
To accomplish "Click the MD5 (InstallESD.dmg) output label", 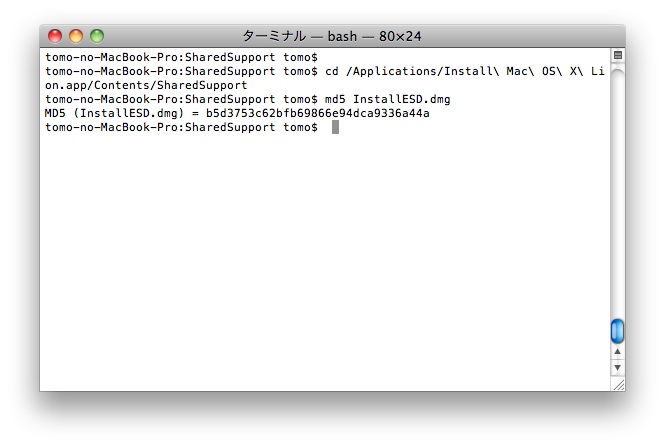I will point(114,113).
